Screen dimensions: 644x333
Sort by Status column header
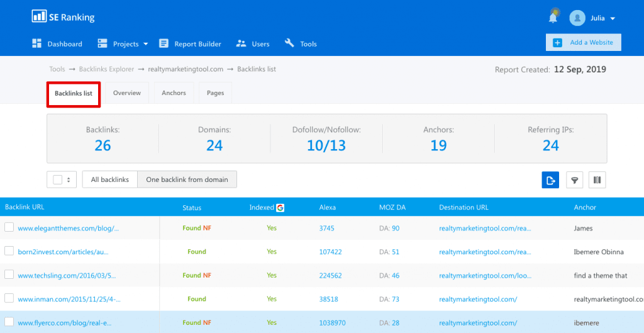[x=192, y=208]
